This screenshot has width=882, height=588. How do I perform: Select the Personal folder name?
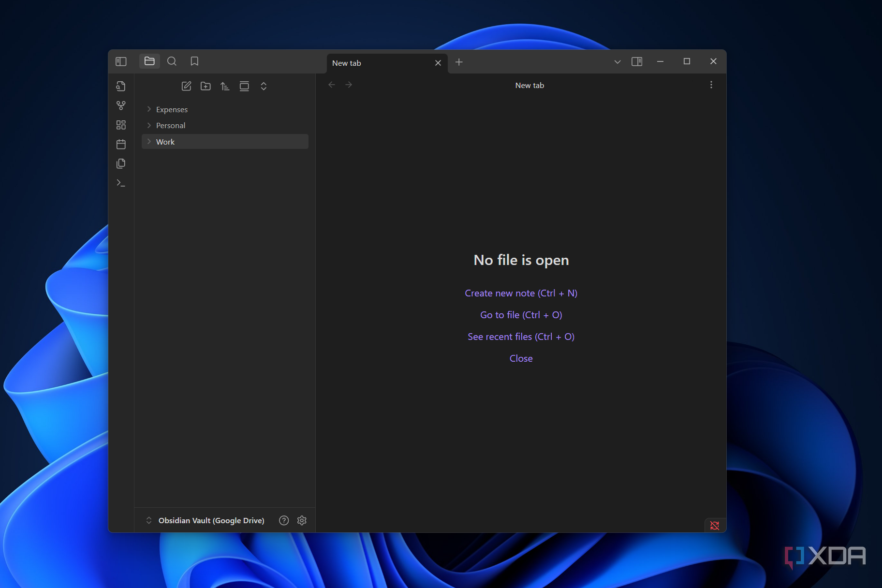pos(171,126)
